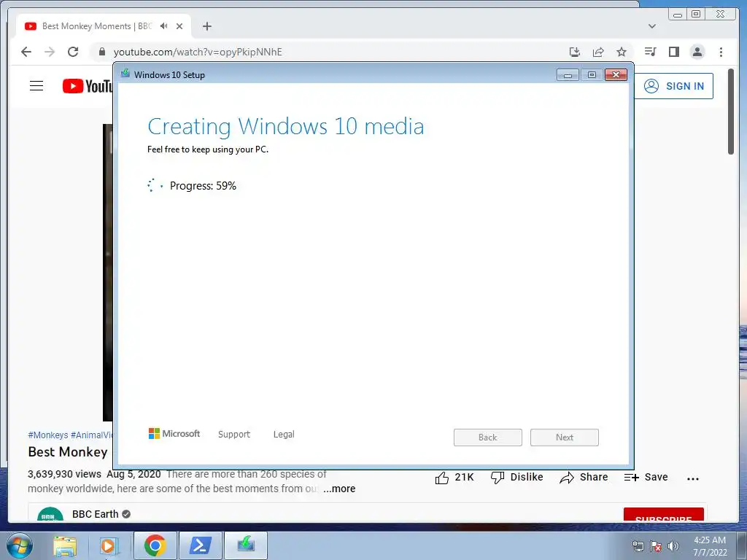Open Chrome three-dot menu
This screenshot has height=560, width=747.
[721, 52]
